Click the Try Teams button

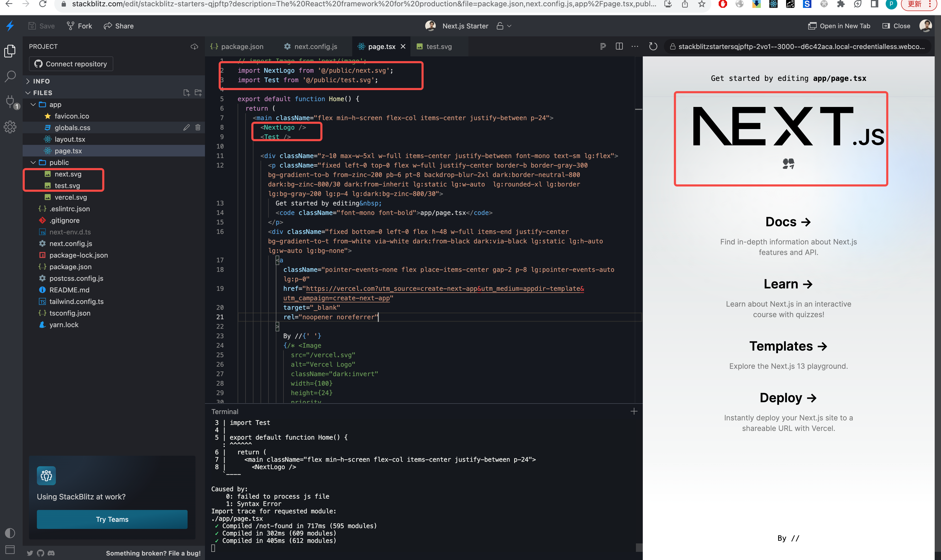tap(112, 519)
